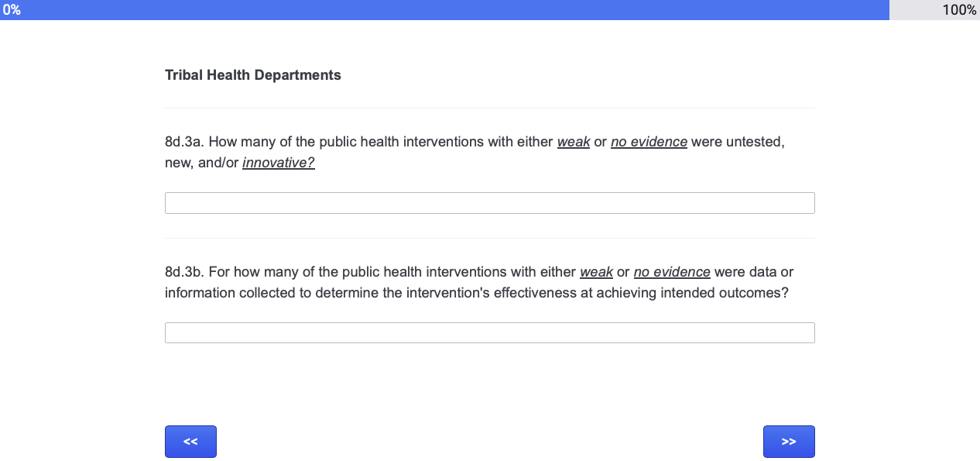This screenshot has width=980, height=461.
Task: Click the "8d.3b." question number
Action: tap(184, 273)
